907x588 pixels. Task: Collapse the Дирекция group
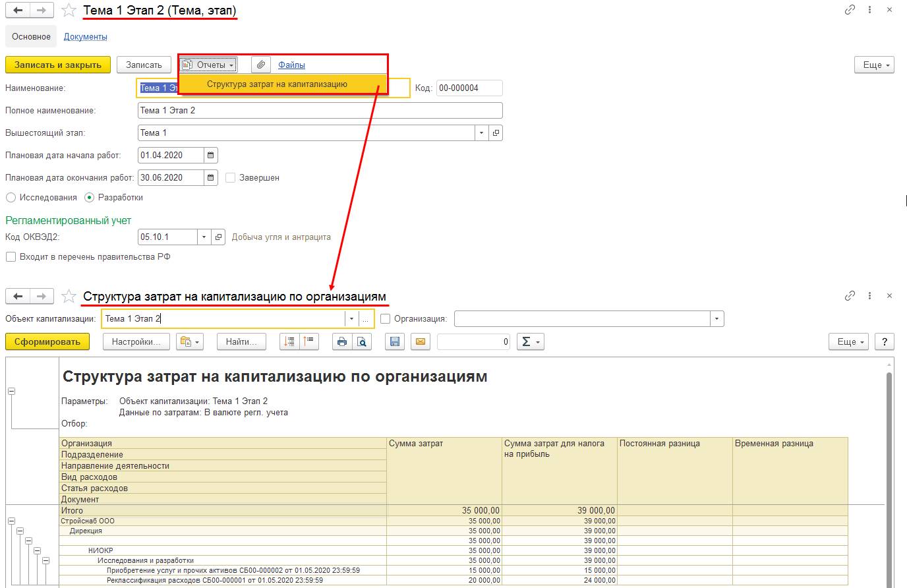(20, 531)
